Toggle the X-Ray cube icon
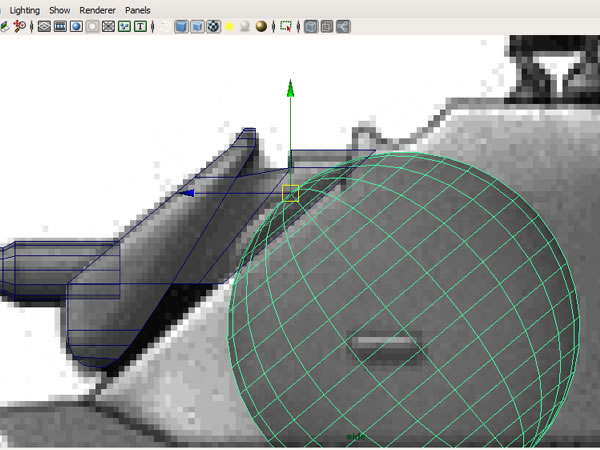The height and width of the screenshot is (450, 600). pyautogui.click(x=311, y=26)
